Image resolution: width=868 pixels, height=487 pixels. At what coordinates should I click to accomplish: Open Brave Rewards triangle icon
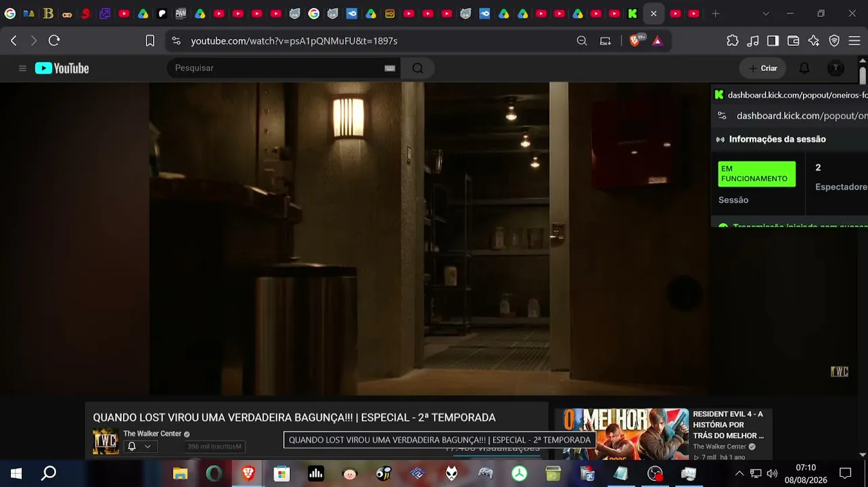[658, 41]
